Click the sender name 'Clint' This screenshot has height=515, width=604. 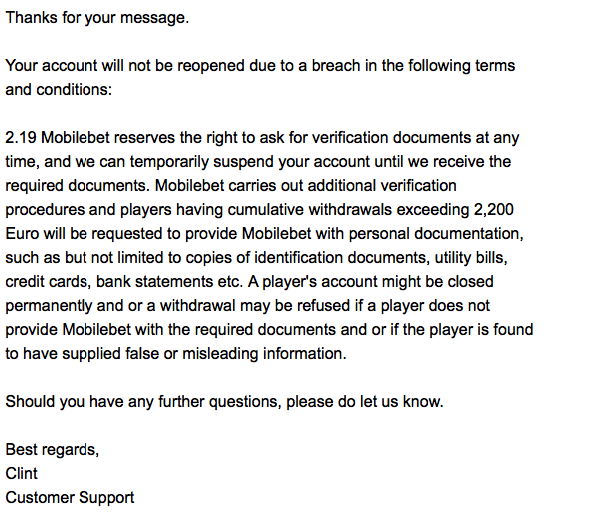pyautogui.click(x=22, y=474)
